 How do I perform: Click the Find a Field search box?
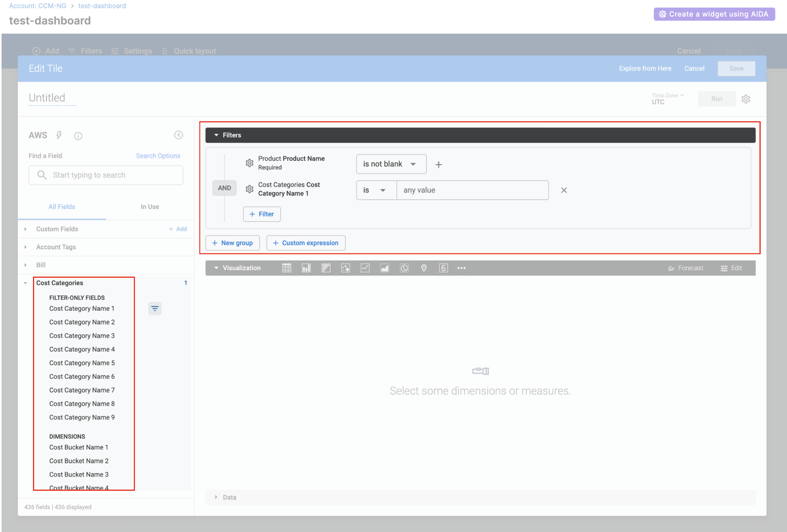106,175
